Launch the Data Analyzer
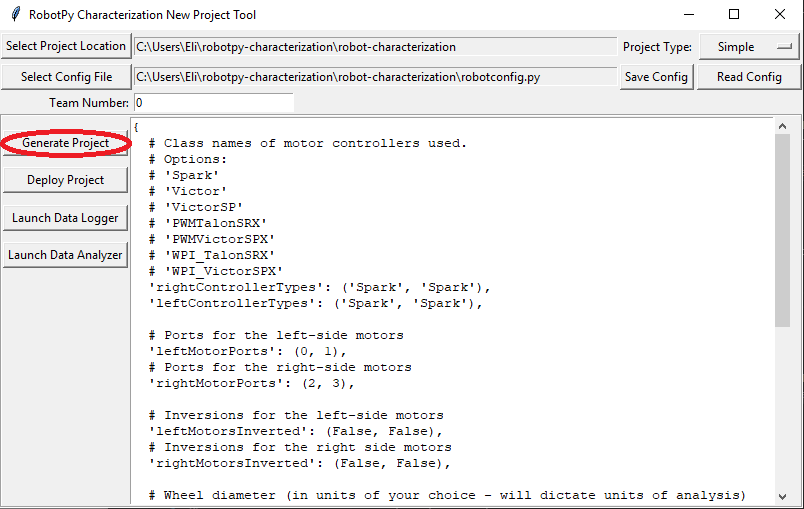This screenshot has width=804, height=509. click(66, 255)
